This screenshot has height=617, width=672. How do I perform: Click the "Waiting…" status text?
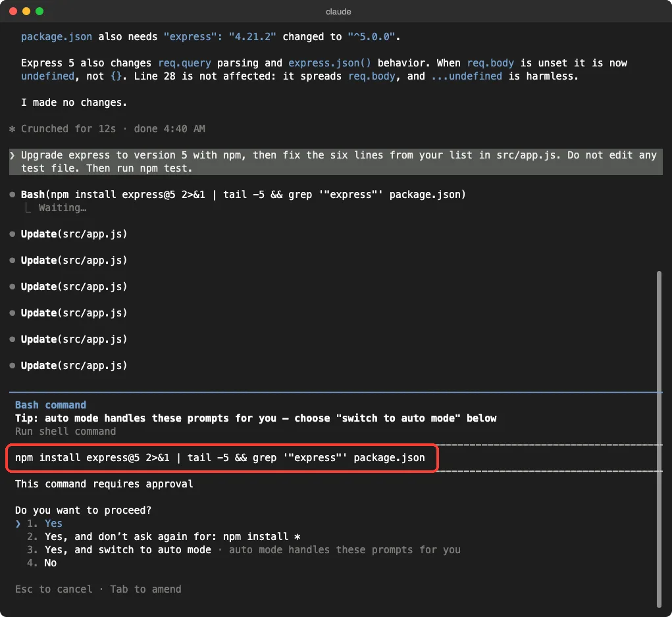click(x=63, y=208)
